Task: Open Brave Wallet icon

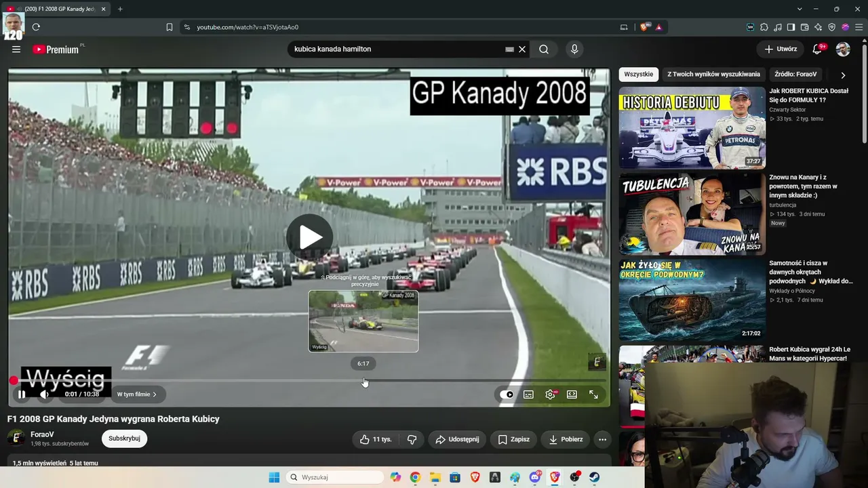Action: (x=805, y=27)
